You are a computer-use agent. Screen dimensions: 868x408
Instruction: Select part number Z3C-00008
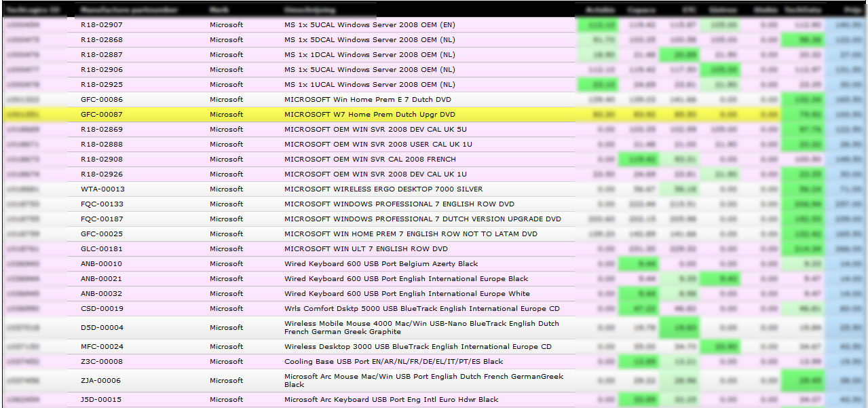pos(102,362)
